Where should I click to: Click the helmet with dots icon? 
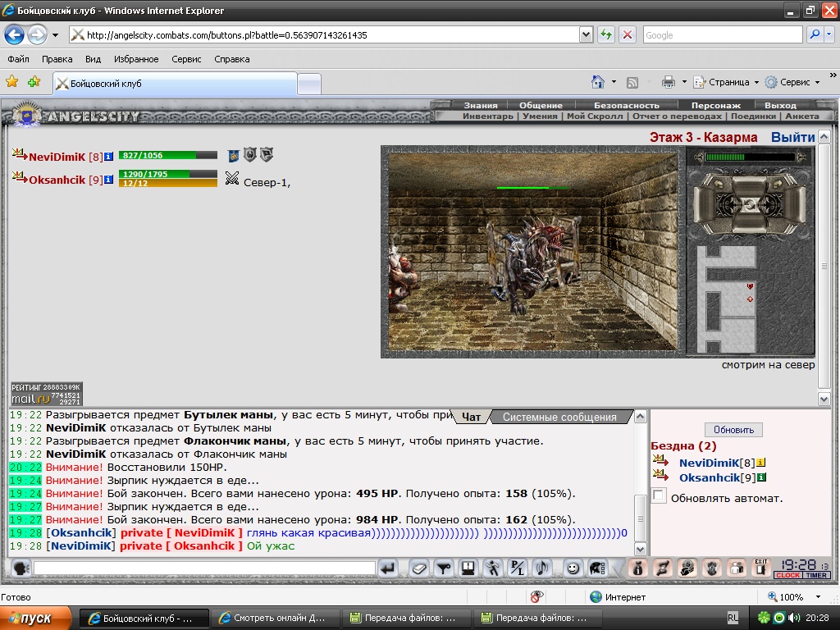click(x=597, y=568)
